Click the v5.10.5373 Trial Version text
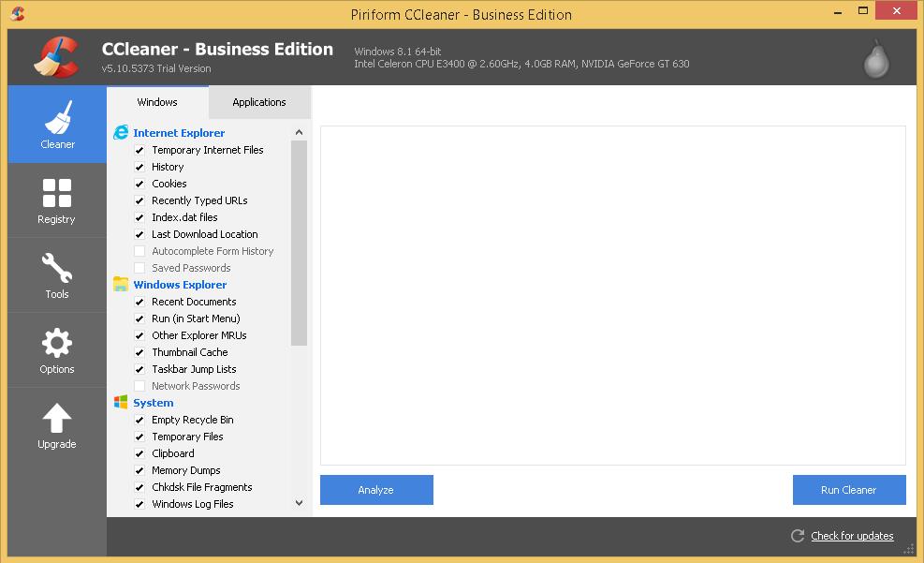The width and height of the screenshot is (924, 563). coord(156,68)
